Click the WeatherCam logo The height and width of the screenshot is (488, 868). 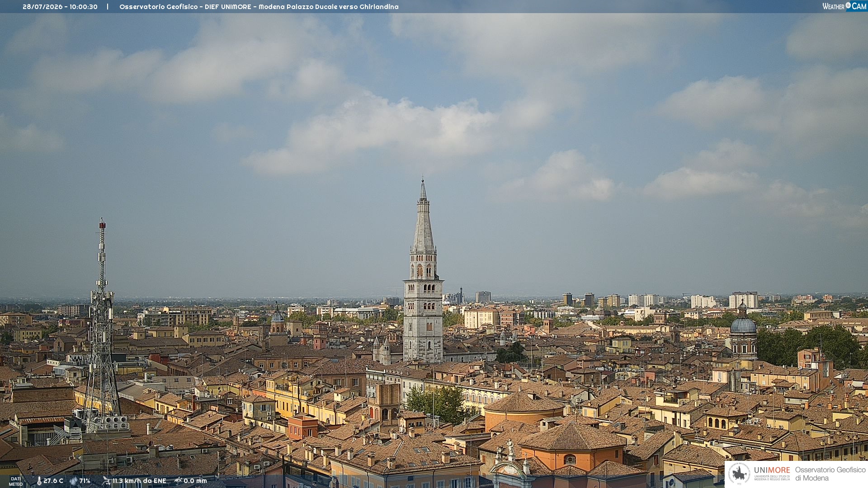click(844, 6)
